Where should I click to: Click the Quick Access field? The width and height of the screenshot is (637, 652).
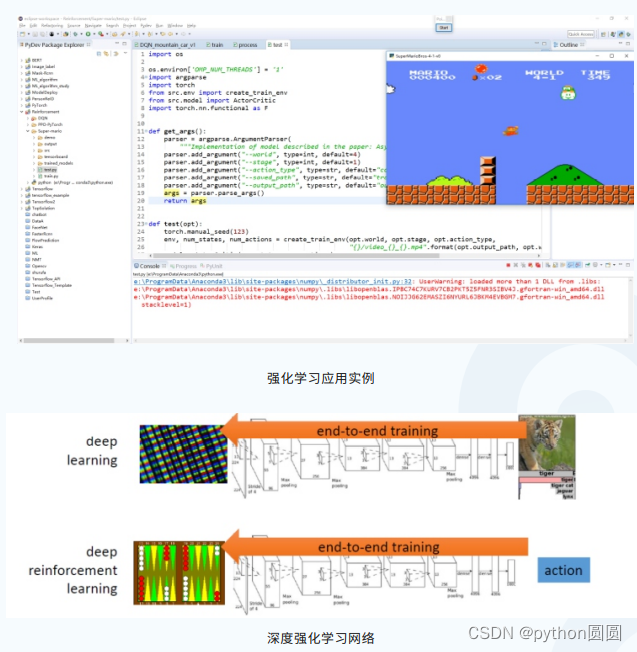point(580,34)
